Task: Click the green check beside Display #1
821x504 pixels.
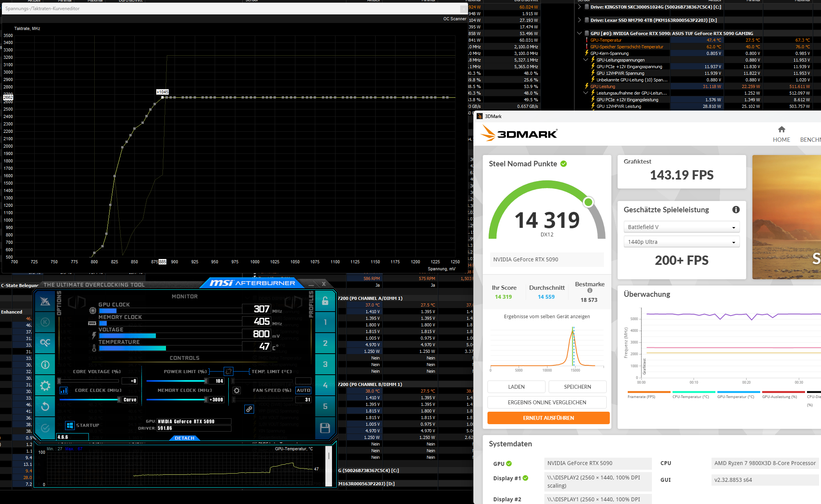Action: click(x=525, y=478)
